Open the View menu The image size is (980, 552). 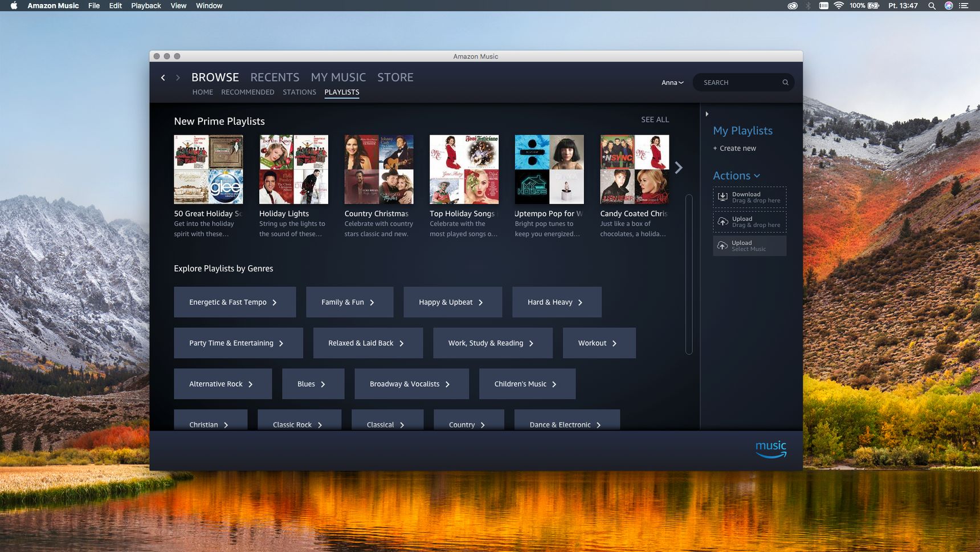(178, 6)
